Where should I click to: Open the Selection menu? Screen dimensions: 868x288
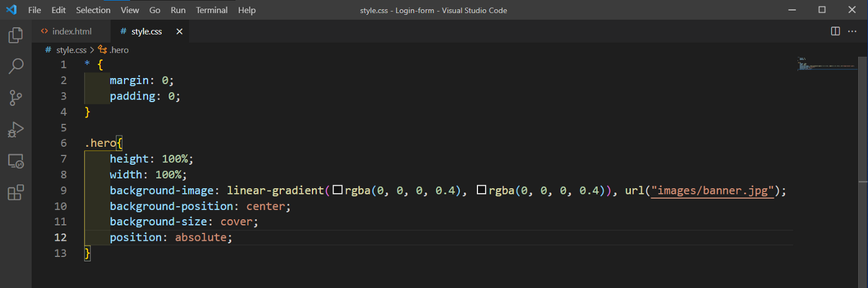(93, 10)
